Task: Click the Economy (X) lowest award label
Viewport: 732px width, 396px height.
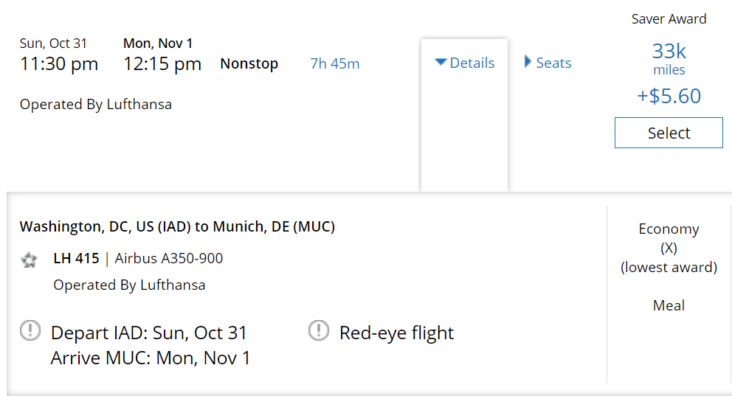Action: point(669,248)
